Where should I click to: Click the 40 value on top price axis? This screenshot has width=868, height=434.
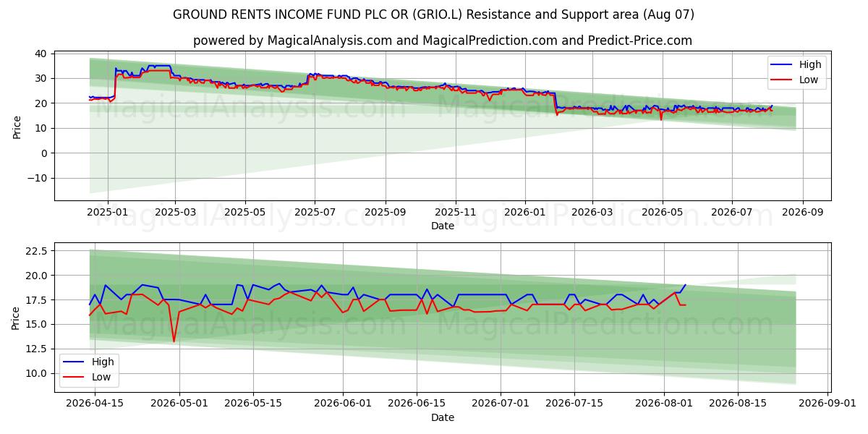tap(41, 54)
